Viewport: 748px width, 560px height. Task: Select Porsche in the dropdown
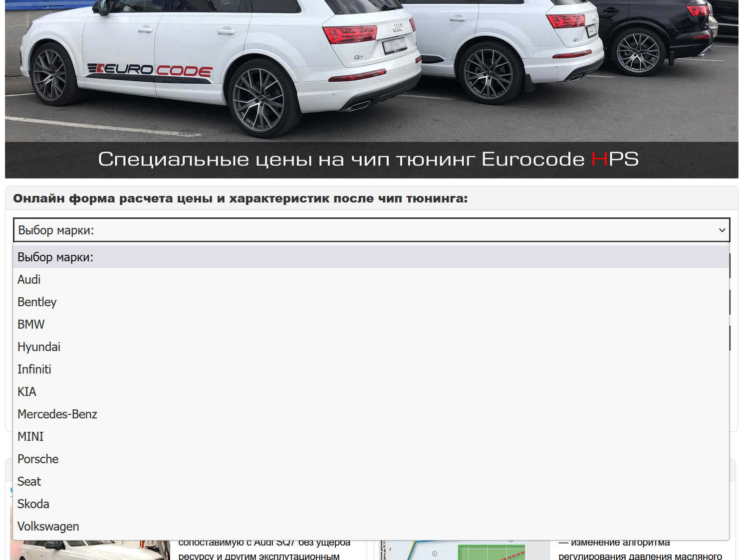coord(37,459)
